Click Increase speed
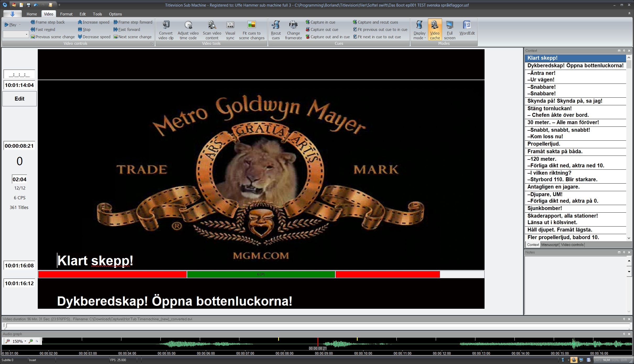The image size is (634, 364). pos(93,22)
